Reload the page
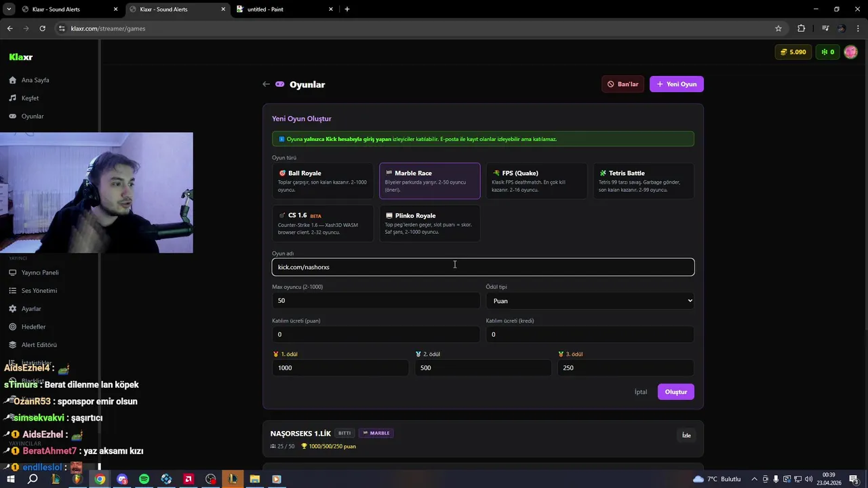 click(x=42, y=28)
